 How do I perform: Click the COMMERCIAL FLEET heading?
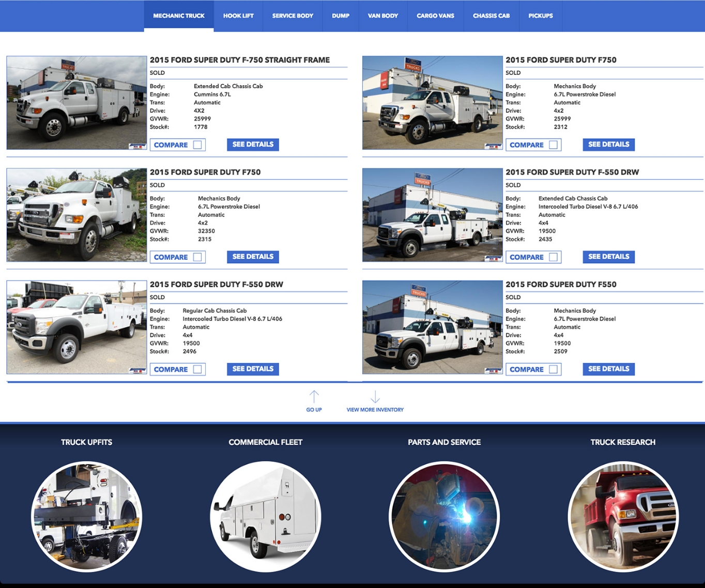point(265,442)
